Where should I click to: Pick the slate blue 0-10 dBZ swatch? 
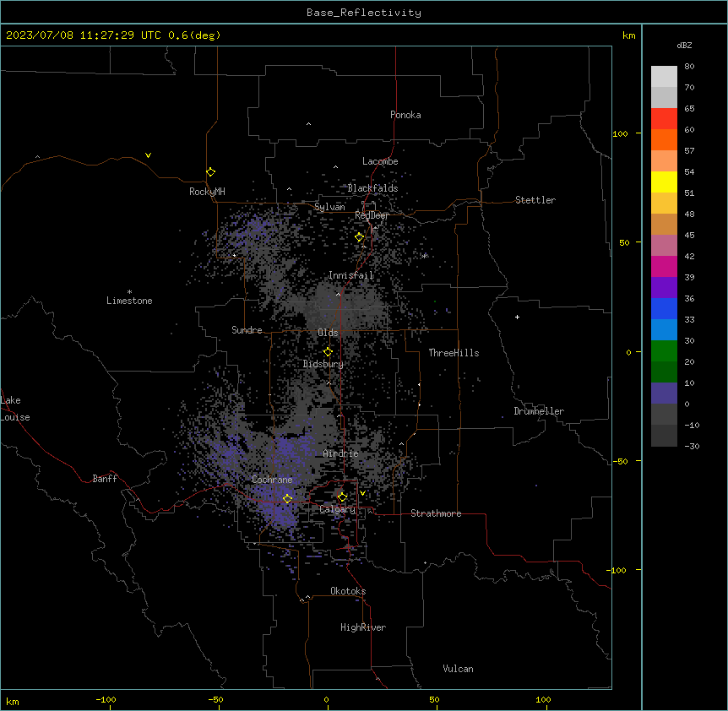(664, 393)
